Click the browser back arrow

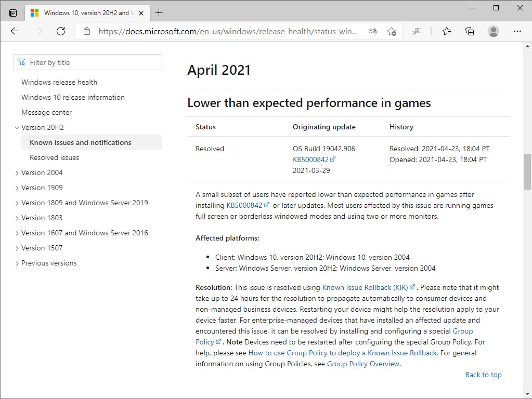(x=15, y=31)
